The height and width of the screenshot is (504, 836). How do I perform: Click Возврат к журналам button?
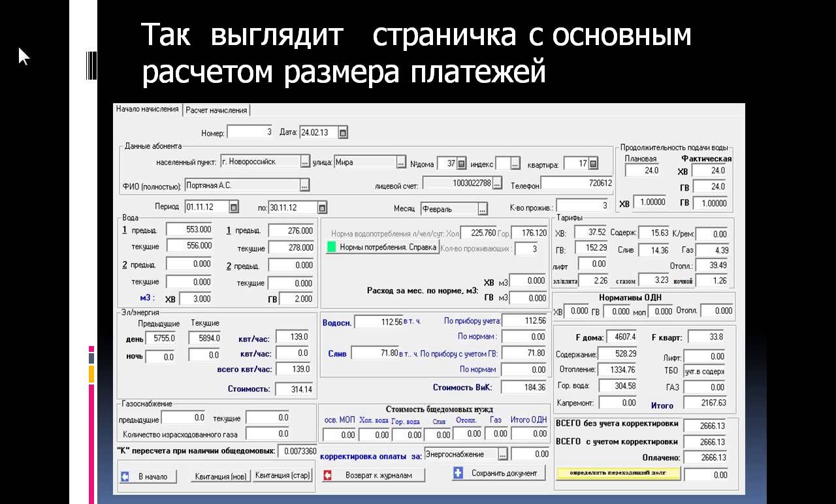(373, 475)
